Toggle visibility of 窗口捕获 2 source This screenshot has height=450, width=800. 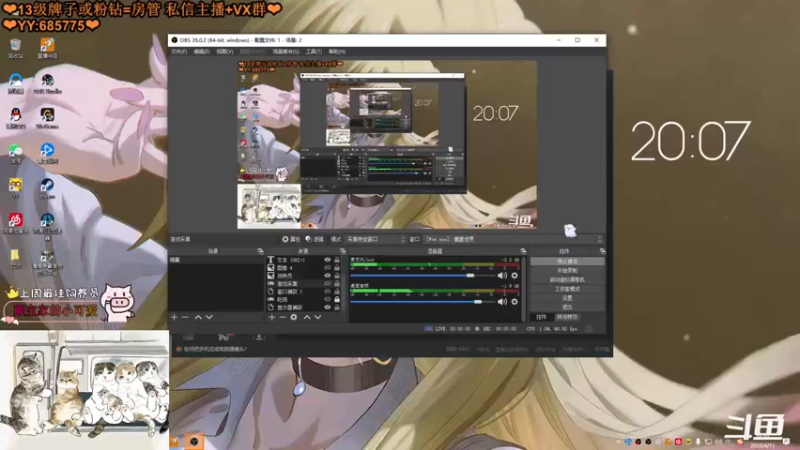point(327,292)
